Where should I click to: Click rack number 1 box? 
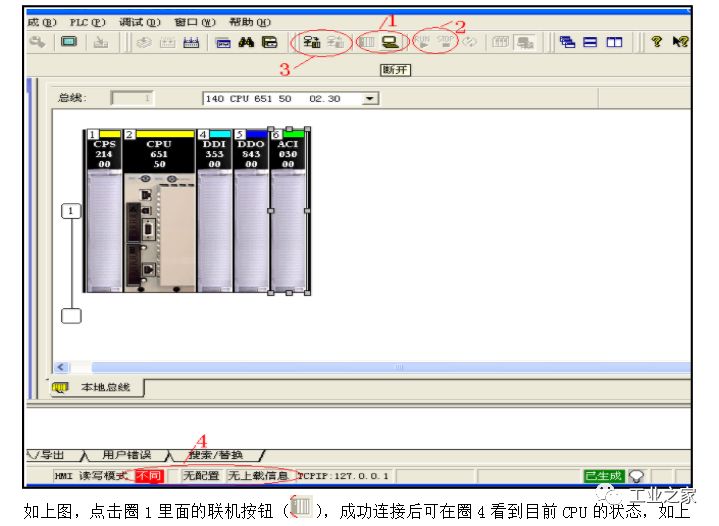(71, 211)
